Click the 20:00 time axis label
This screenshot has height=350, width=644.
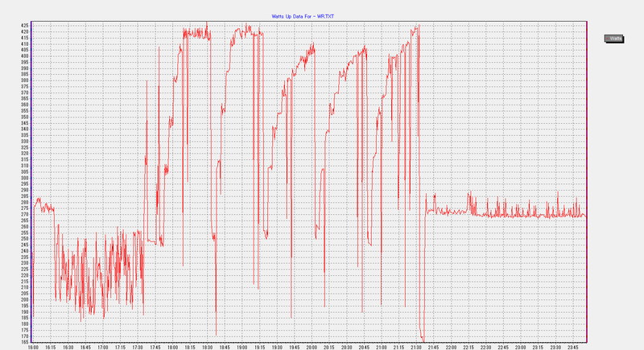312,347
